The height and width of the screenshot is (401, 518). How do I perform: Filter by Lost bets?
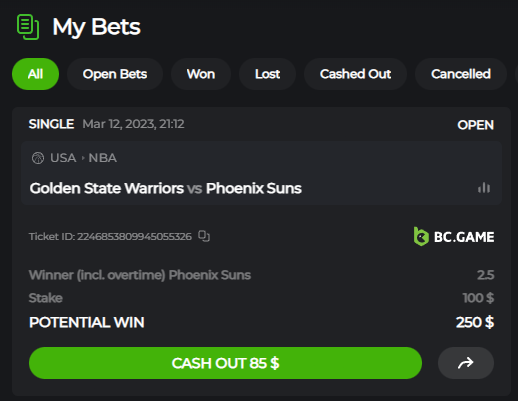click(x=267, y=74)
